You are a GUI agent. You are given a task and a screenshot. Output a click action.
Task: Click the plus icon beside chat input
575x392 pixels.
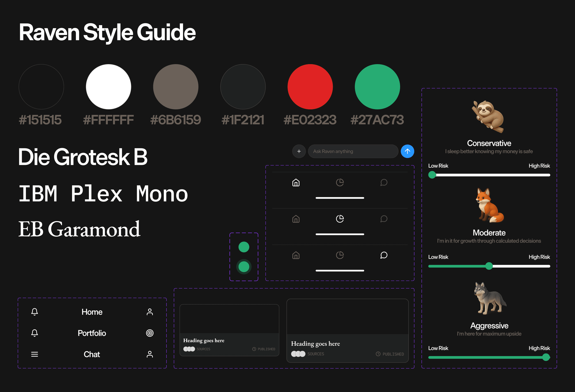point(299,151)
